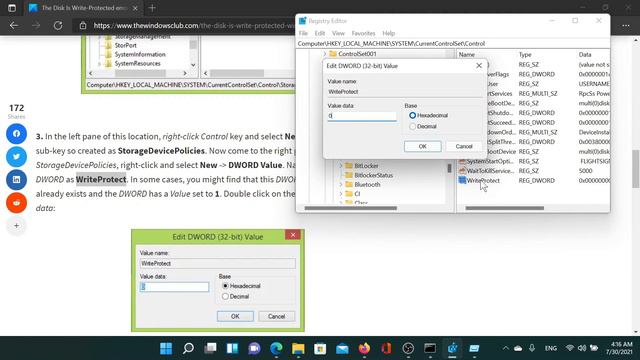Open browser settings and more menu

(626, 25)
